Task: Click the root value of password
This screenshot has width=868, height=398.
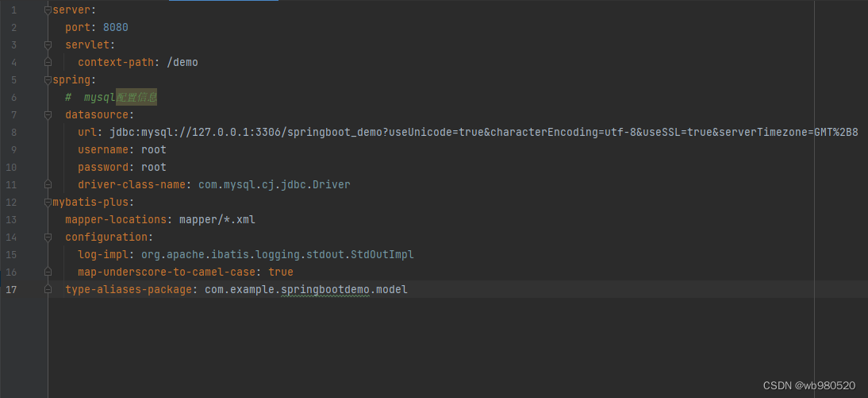Action: pyautogui.click(x=154, y=168)
